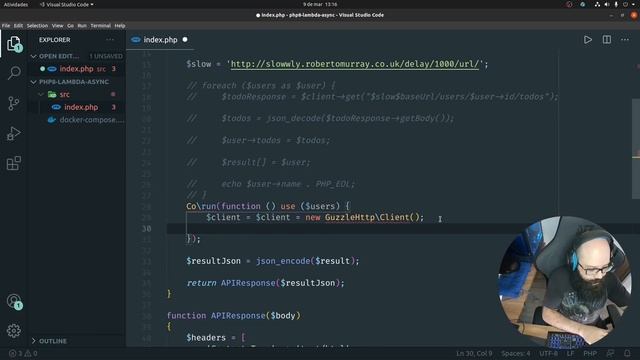640x360 pixels.
Task: Open system tray volume icon
Action: click(607, 4)
